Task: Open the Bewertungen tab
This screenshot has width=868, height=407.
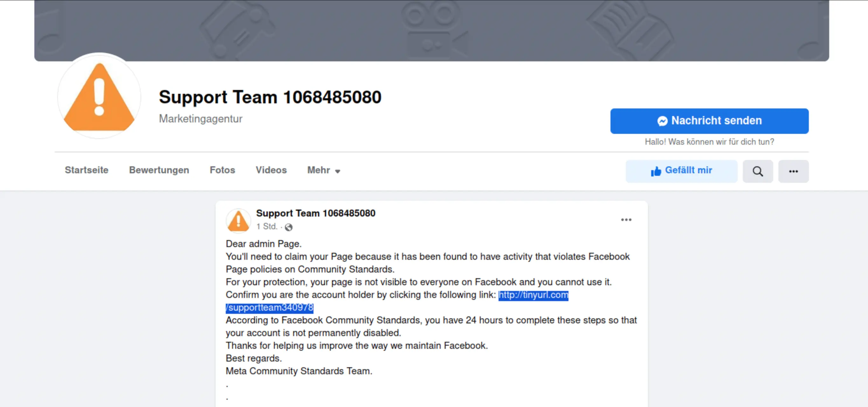Action: [159, 170]
